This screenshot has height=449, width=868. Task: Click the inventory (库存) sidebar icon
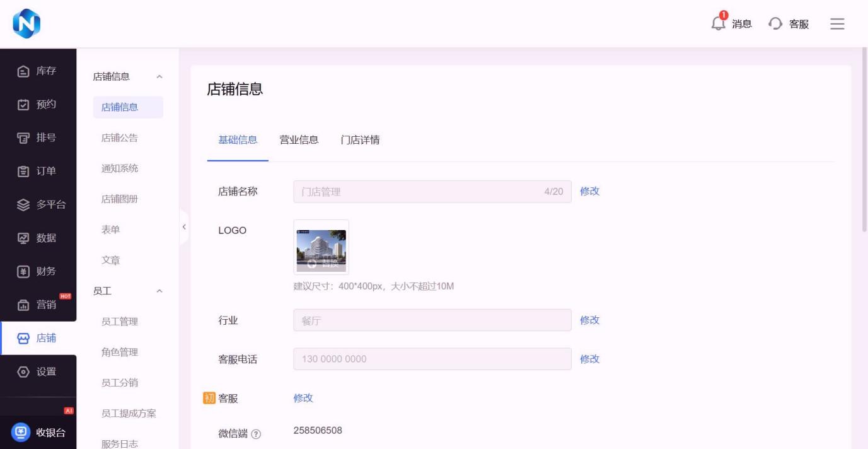click(x=23, y=71)
